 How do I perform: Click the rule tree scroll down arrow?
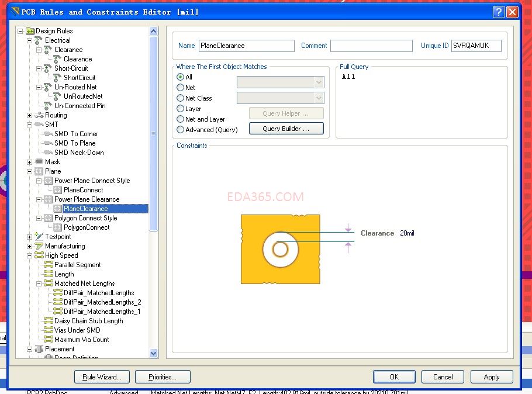click(x=153, y=353)
